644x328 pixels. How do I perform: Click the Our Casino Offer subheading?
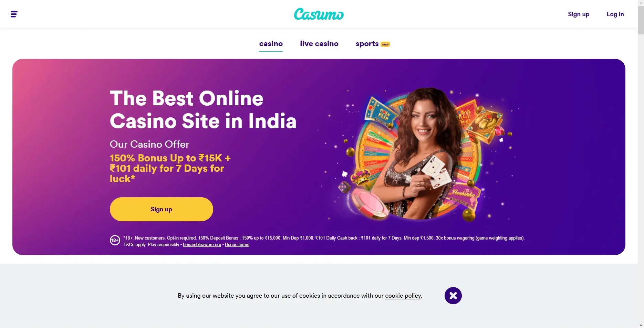click(x=149, y=144)
